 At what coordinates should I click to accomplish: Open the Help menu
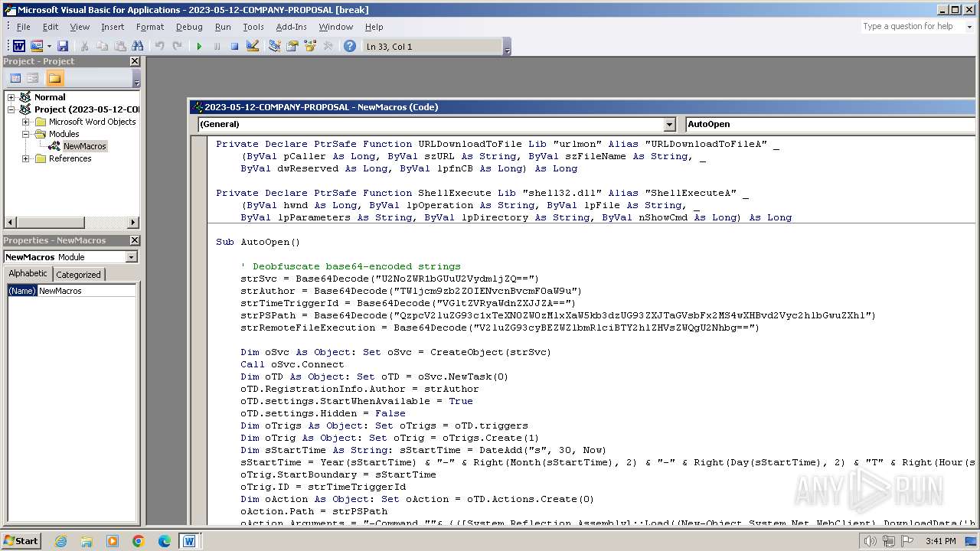[374, 27]
